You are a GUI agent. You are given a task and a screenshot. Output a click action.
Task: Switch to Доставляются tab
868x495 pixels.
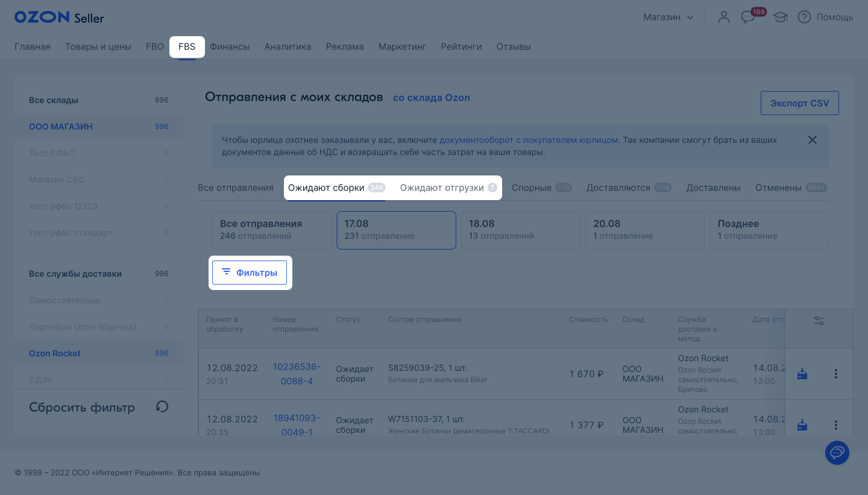629,188
